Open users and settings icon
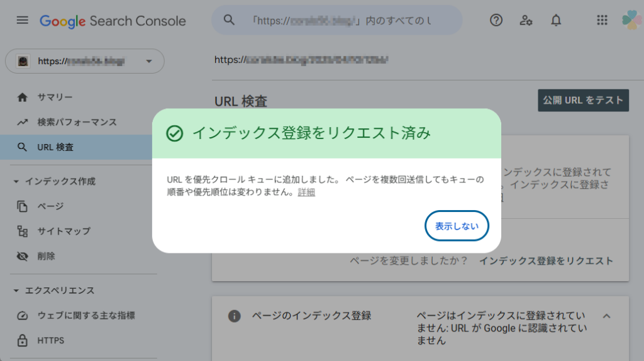Viewport: 644px width, 361px height. click(526, 20)
